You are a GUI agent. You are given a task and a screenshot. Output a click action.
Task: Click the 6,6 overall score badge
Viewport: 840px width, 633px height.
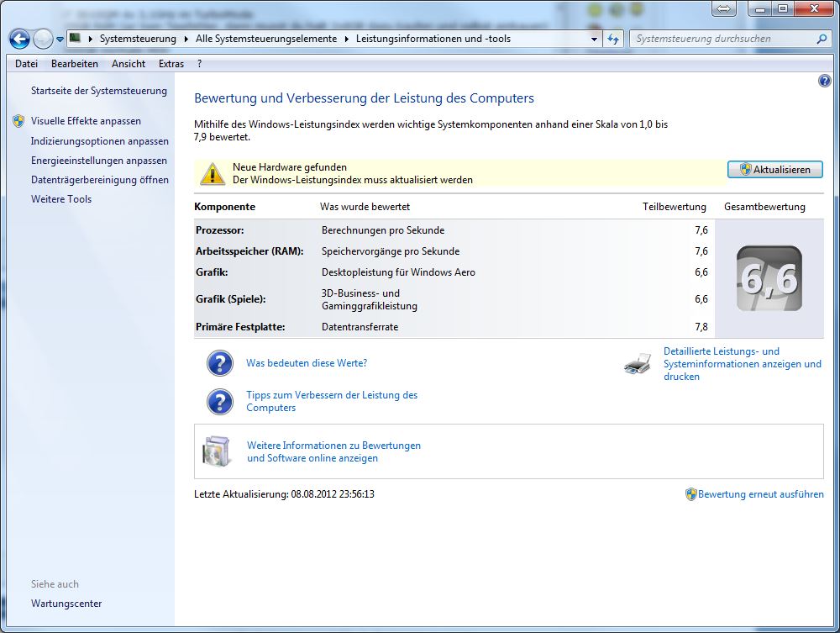click(x=769, y=278)
